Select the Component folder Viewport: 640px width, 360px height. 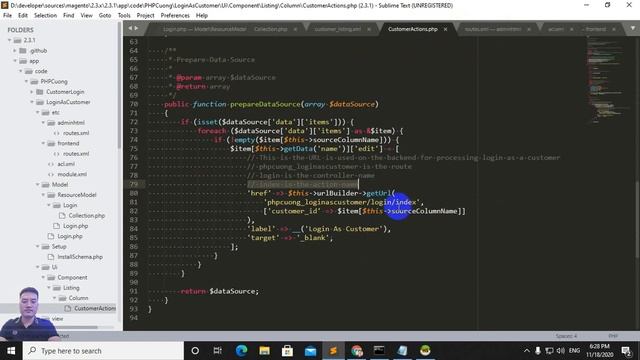pyautogui.click(x=72, y=277)
